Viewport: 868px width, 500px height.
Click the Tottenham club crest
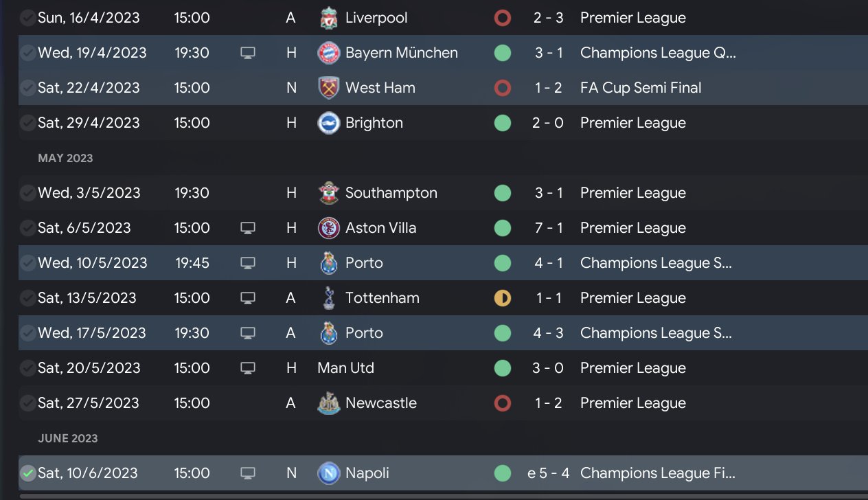click(x=329, y=298)
